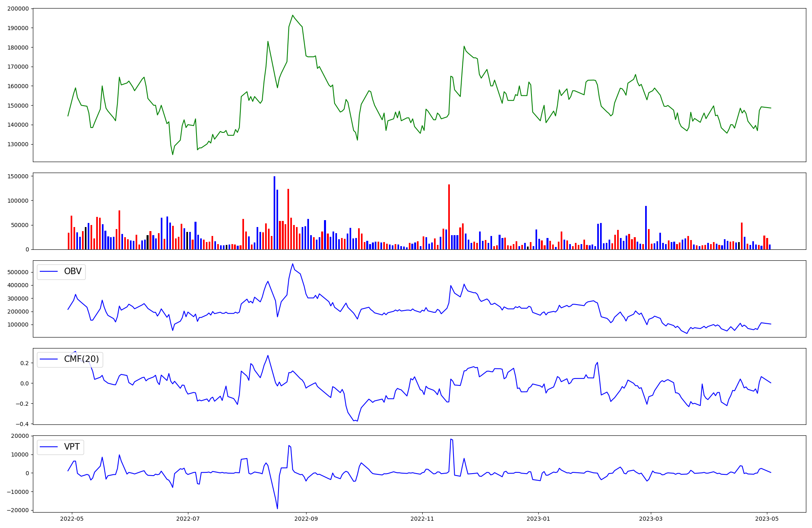812x528 pixels.
Task: Click the 500000 tick on OBV axis
Action: [18, 272]
